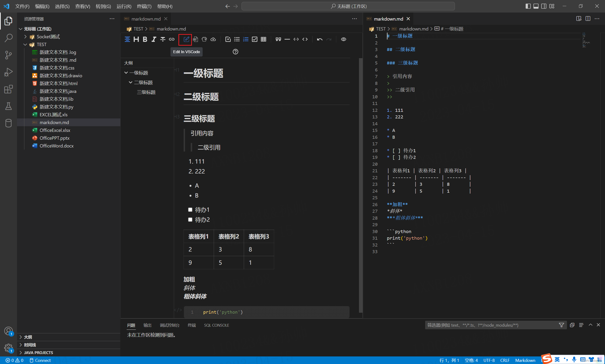Open the help question mark icon
The height and width of the screenshot is (364, 605).
click(235, 52)
